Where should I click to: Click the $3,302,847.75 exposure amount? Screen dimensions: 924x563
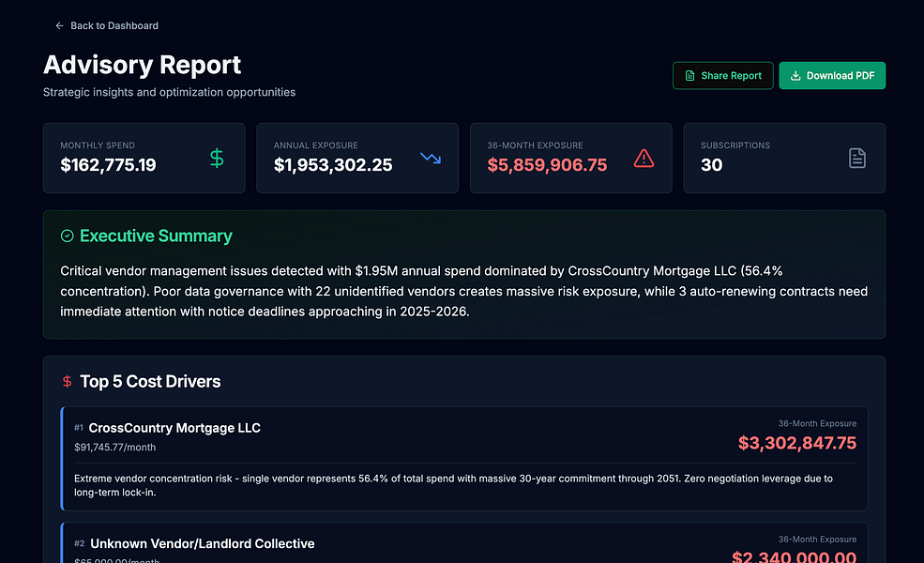pos(797,443)
